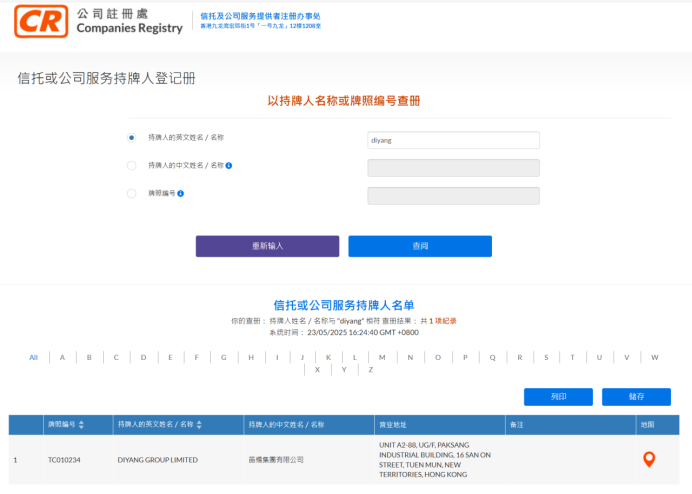Screen dimensions: 692x494
Task: Filter list by letter D
Action: pyautogui.click(x=143, y=357)
